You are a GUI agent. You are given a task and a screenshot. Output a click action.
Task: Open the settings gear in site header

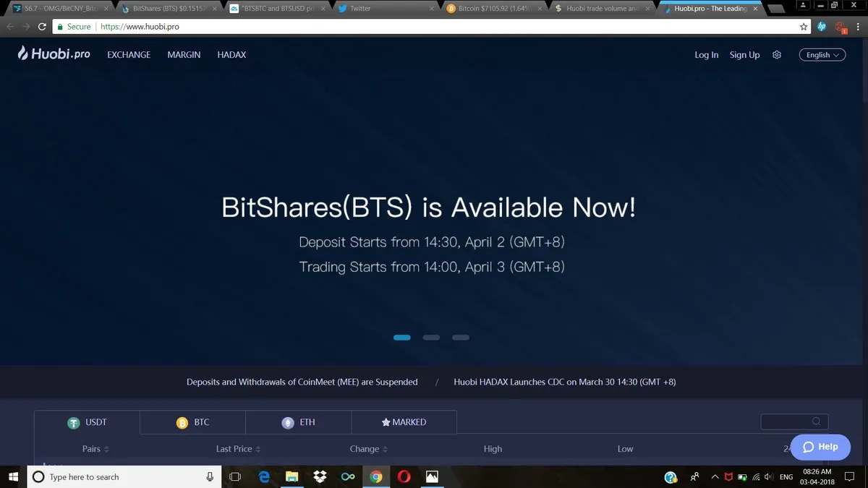(777, 55)
